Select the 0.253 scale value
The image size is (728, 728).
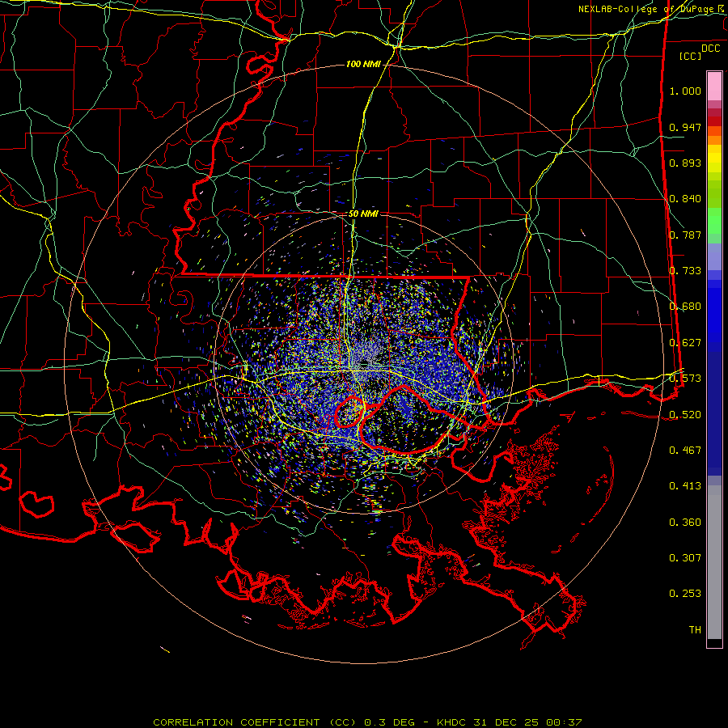(685, 594)
